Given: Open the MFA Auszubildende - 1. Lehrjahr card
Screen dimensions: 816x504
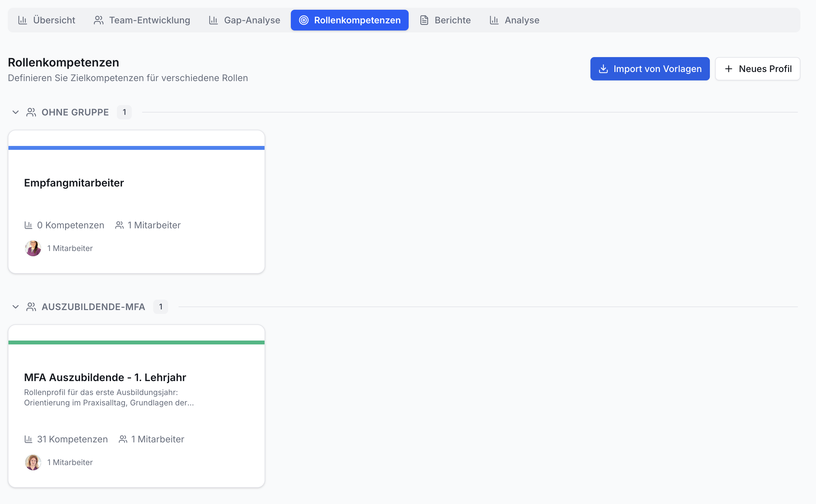Looking at the screenshot, I should tap(136, 406).
